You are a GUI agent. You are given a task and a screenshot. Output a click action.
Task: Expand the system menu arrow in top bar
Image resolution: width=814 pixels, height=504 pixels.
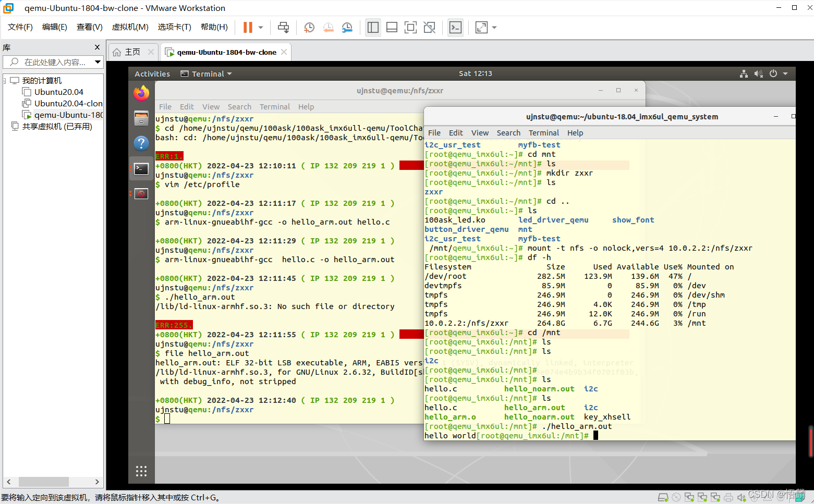[785, 74]
